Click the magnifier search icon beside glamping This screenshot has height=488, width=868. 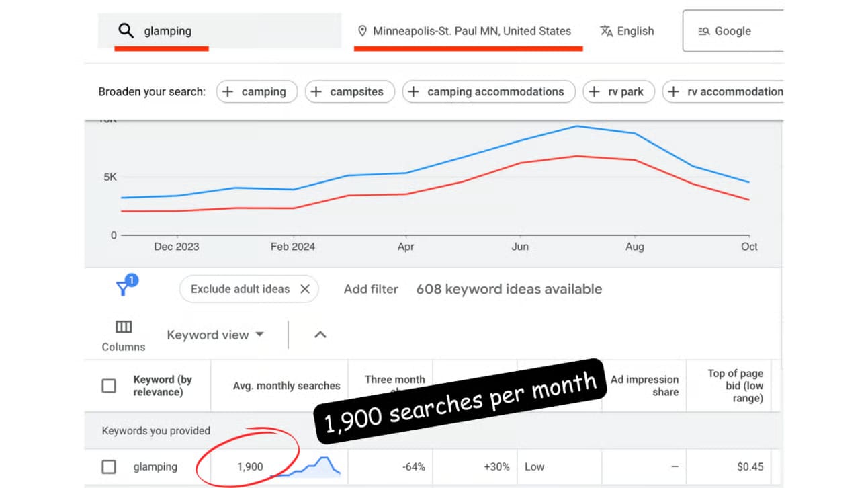point(126,30)
